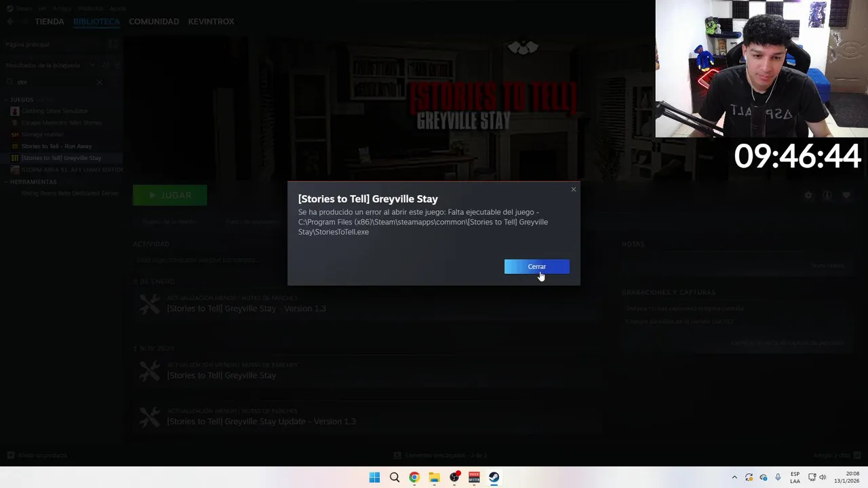This screenshot has height=488, width=868.
Task: Open game info icon
Action: (x=827, y=195)
